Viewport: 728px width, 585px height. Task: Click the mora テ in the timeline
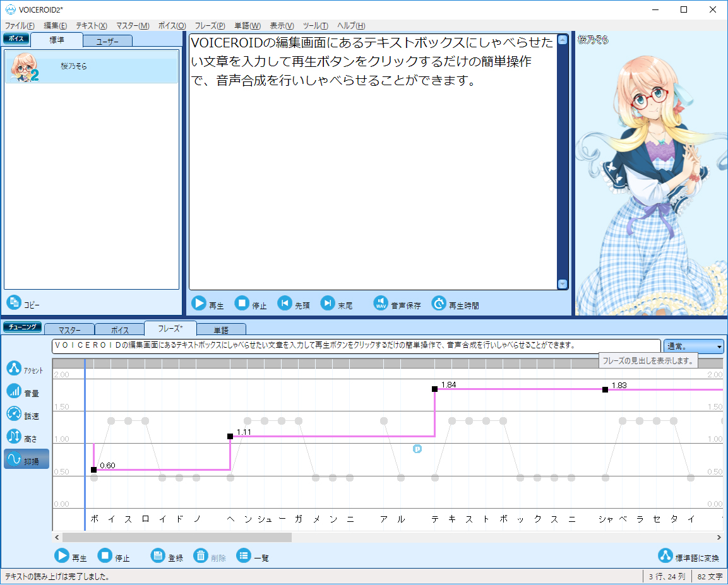coord(435,519)
